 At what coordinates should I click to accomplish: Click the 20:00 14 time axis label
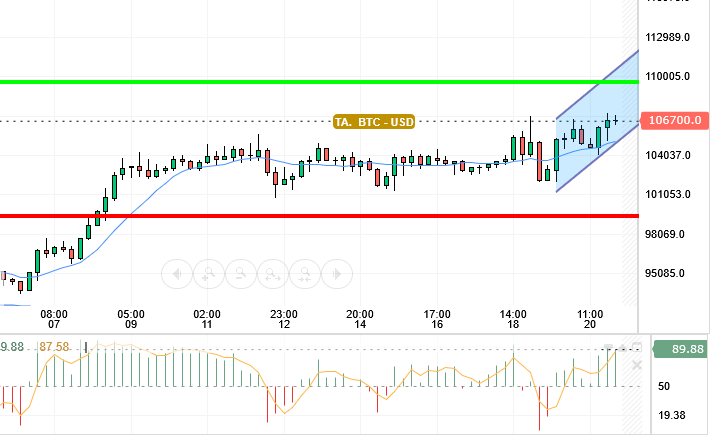(360, 319)
